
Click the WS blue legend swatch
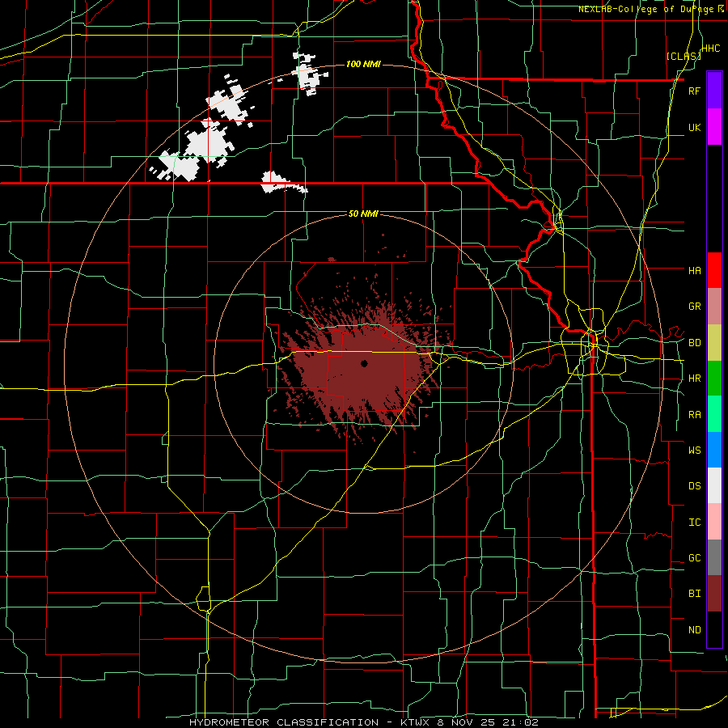[714, 450]
